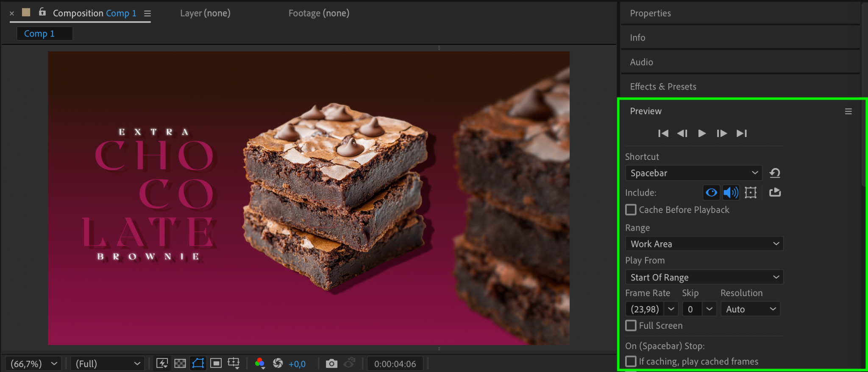Open the Range dropdown showing Work Area

(x=704, y=244)
